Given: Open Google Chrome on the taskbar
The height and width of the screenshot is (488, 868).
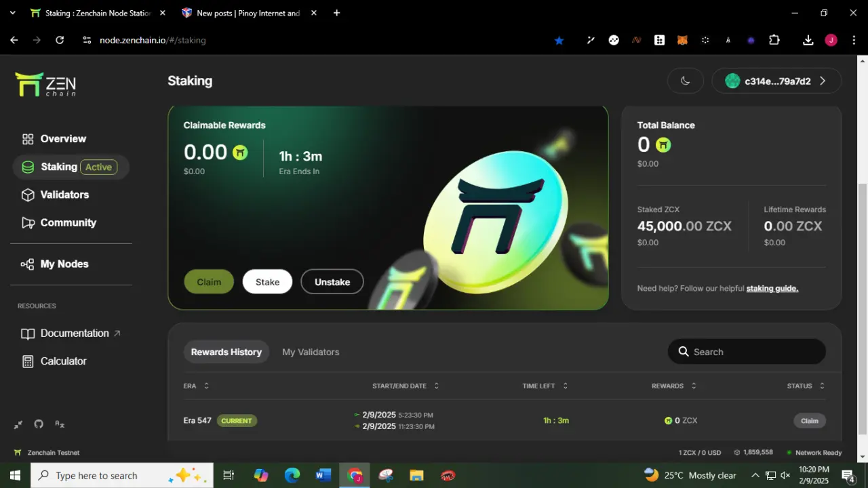Looking at the screenshot, I should (355, 475).
